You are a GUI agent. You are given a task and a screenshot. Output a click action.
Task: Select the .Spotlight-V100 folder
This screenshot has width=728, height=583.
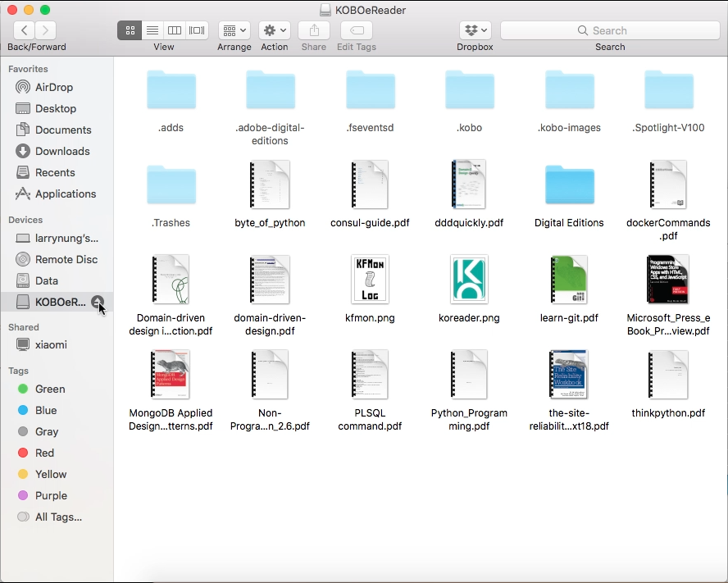[x=669, y=89]
